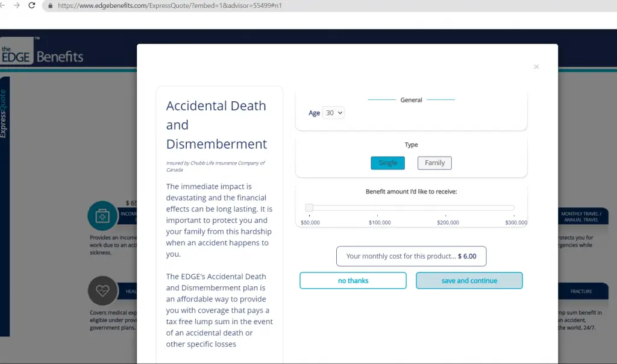Screen dimensions: 617x364
Task: Reload the page with the refresh icon
Action: coord(32,5)
